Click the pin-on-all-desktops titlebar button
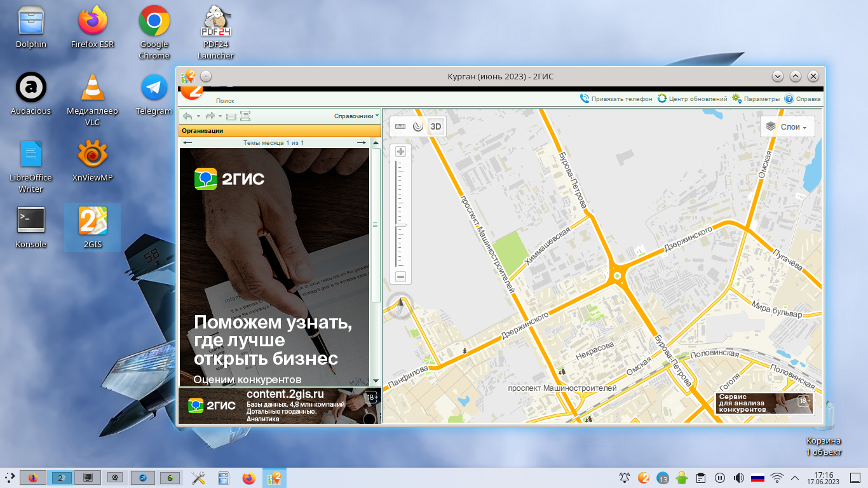 206,76
